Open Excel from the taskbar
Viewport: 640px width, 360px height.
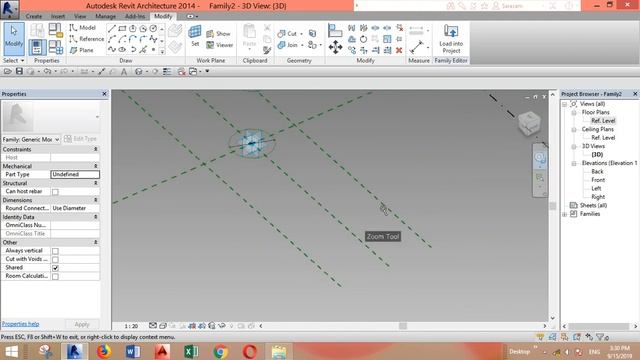[191, 351]
